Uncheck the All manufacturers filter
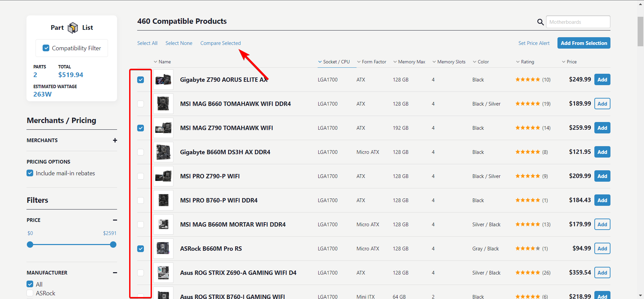The height and width of the screenshot is (299, 644). (30, 284)
